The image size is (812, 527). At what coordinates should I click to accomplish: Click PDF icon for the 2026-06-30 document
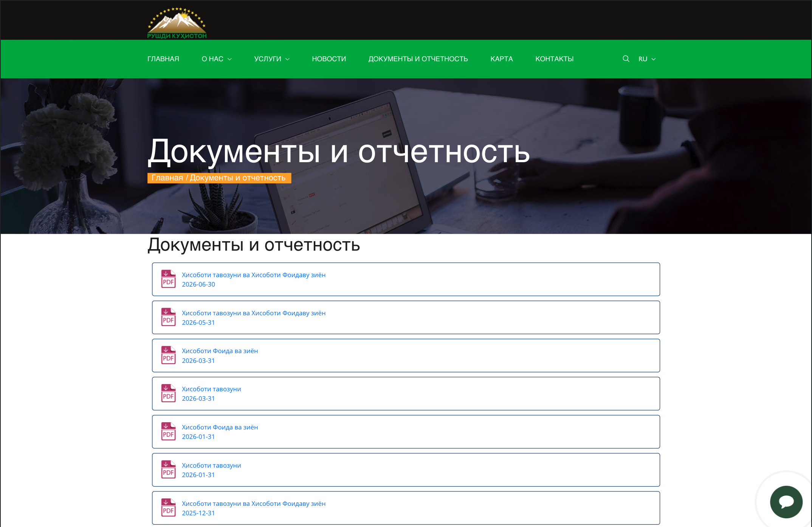click(168, 279)
